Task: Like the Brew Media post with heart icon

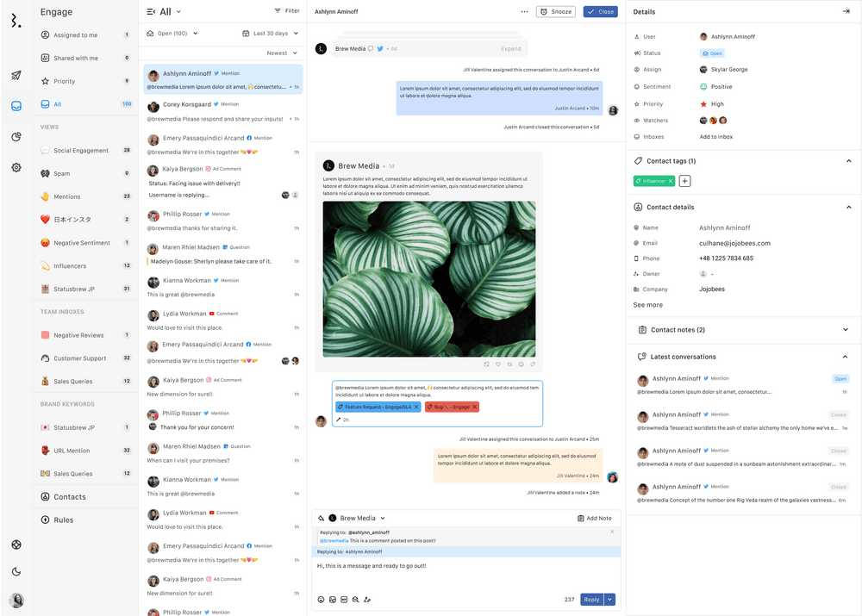Action: 497,364
